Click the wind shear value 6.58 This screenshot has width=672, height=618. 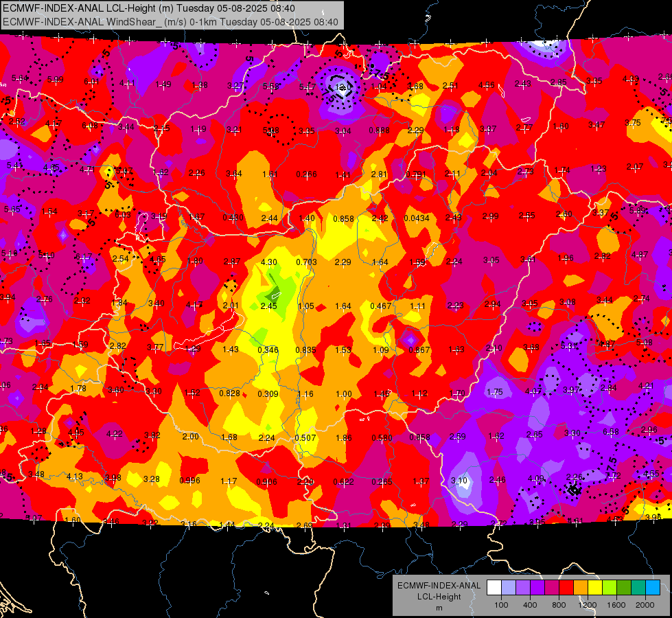point(611,431)
